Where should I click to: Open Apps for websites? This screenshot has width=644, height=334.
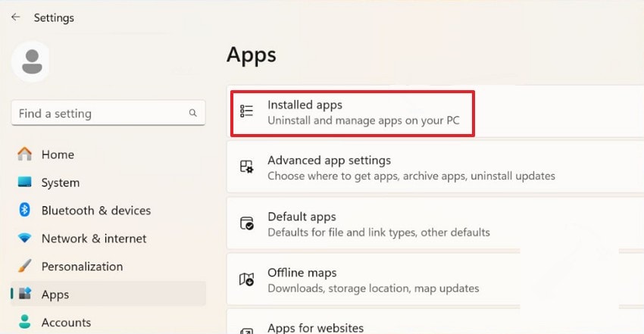(x=436, y=322)
